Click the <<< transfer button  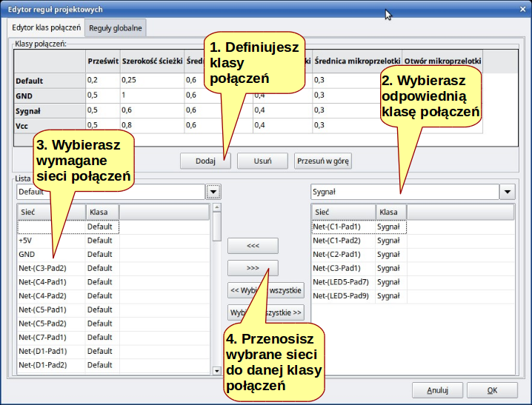[253, 246]
